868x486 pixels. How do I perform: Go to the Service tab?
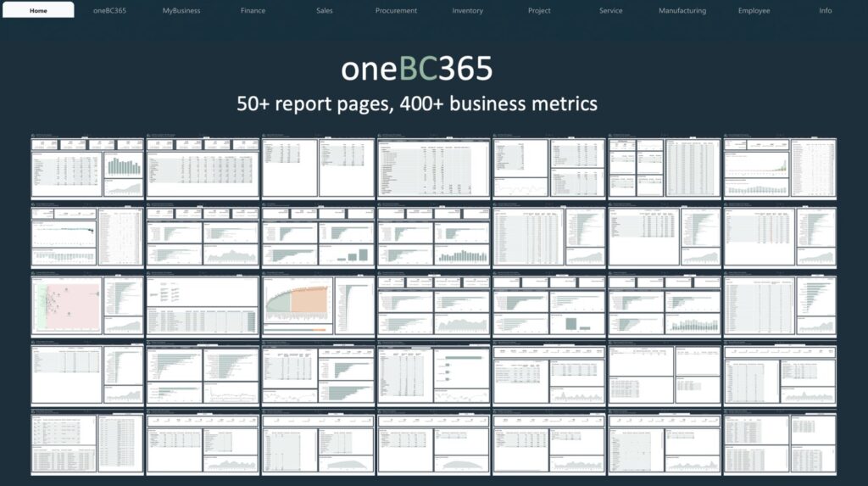(610, 10)
